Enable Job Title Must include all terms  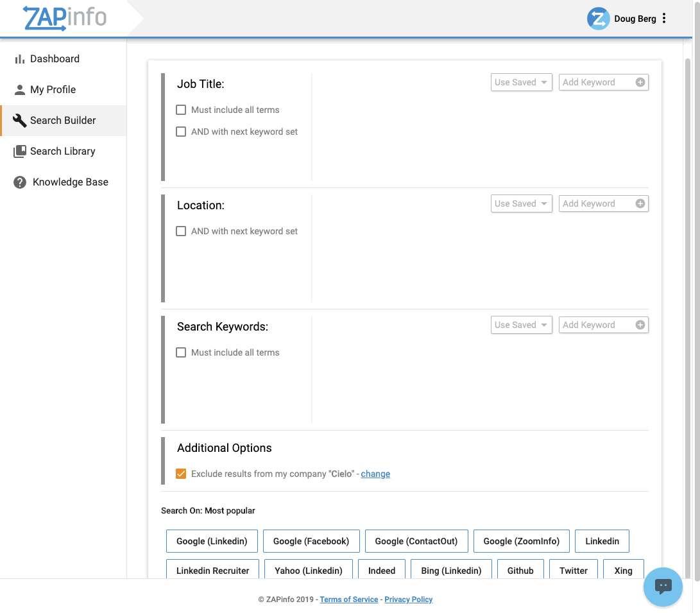point(181,110)
